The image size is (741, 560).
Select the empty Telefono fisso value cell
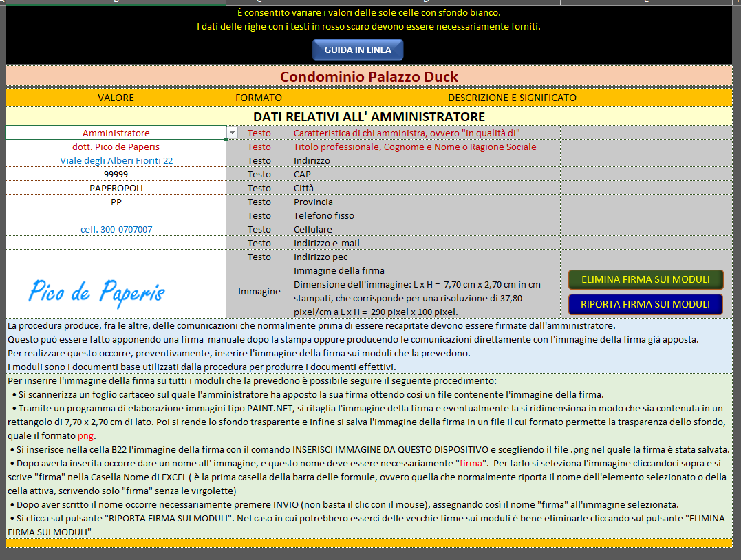(x=116, y=215)
